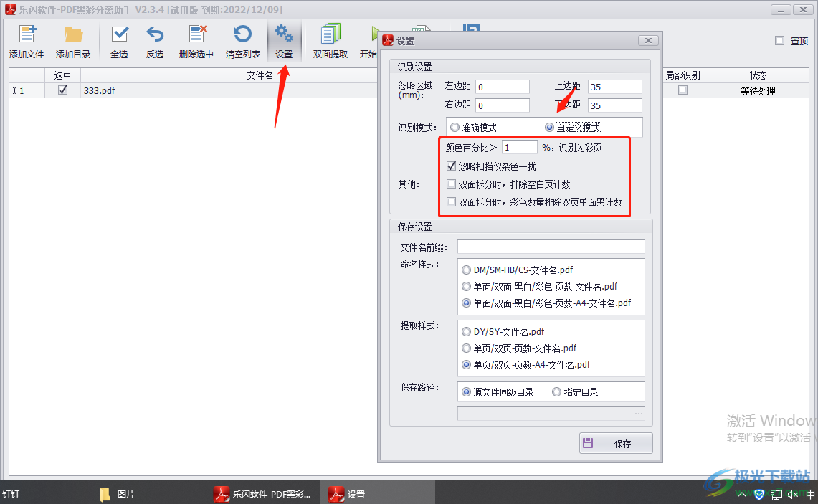This screenshot has height=504, width=818.
Task: Click the muted volume tray icon
Action: point(793,494)
